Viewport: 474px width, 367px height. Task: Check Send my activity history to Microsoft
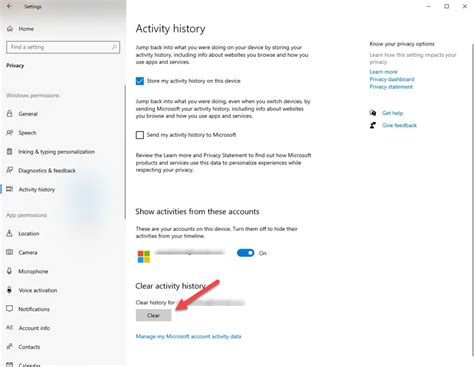coord(140,135)
